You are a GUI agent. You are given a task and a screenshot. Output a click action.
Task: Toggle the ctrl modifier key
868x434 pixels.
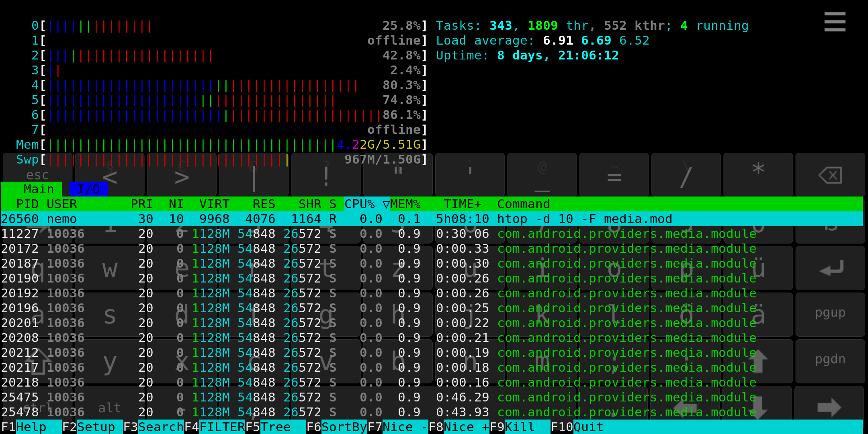coord(37,407)
